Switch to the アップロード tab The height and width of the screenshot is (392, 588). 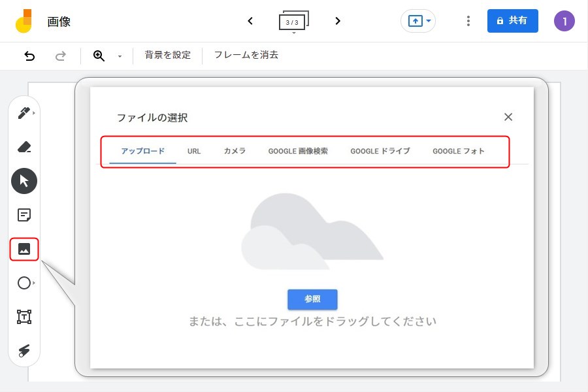click(x=143, y=151)
